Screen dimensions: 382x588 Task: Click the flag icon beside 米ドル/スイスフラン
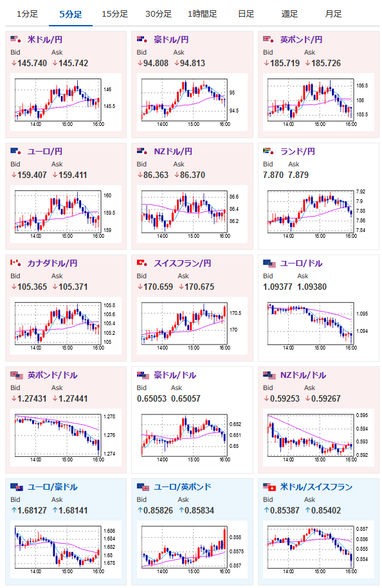coord(269,486)
